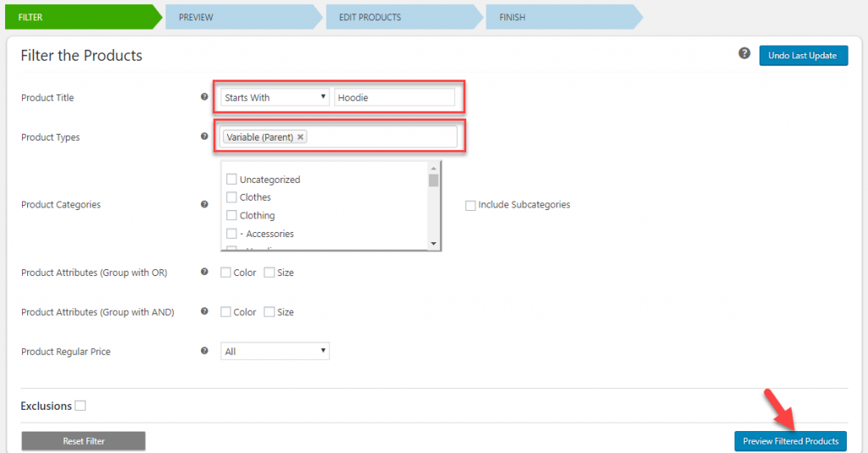The image size is (868, 453).
Task: Go to the FILTER step
Action: [83, 17]
